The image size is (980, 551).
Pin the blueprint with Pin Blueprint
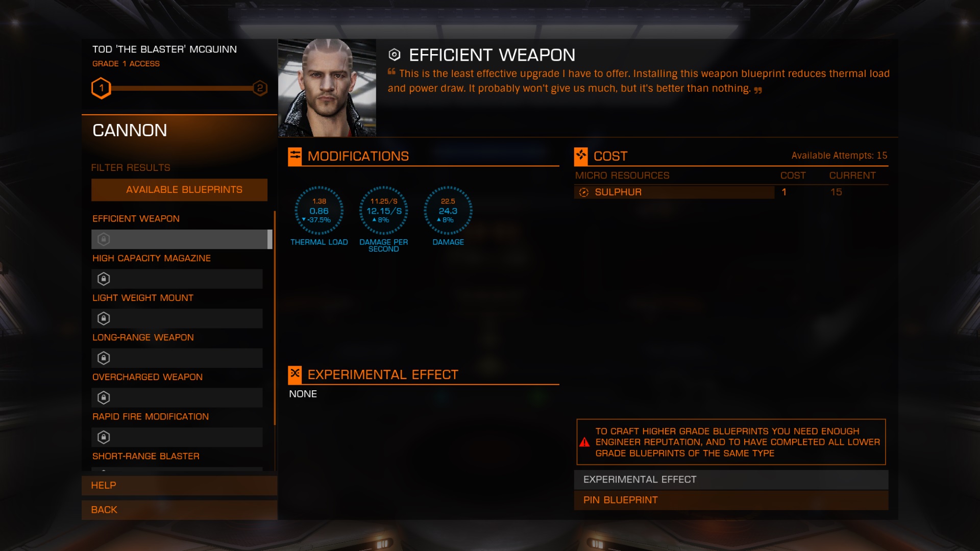tap(731, 500)
